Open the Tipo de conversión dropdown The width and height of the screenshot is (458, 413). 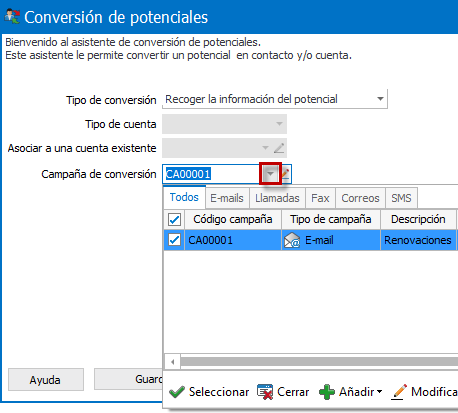click(380, 99)
